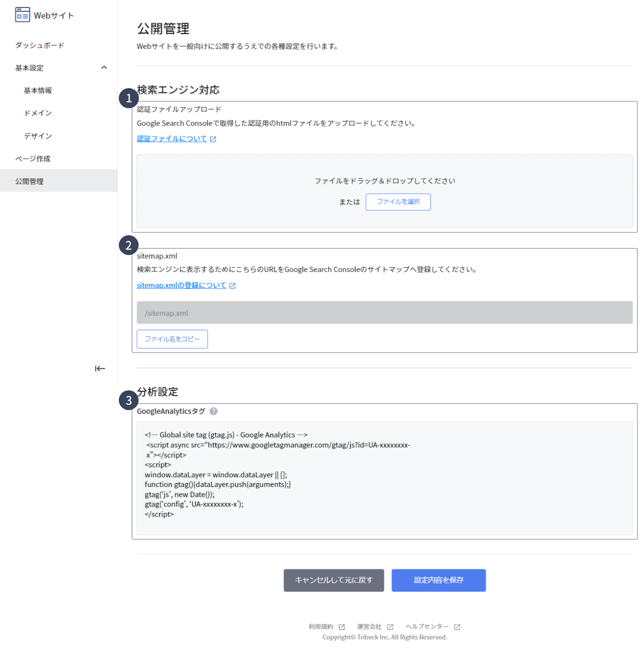Viewport: 644px width, 659px height.
Task: Save settings with 設定内容を保存
Action: point(438,580)
